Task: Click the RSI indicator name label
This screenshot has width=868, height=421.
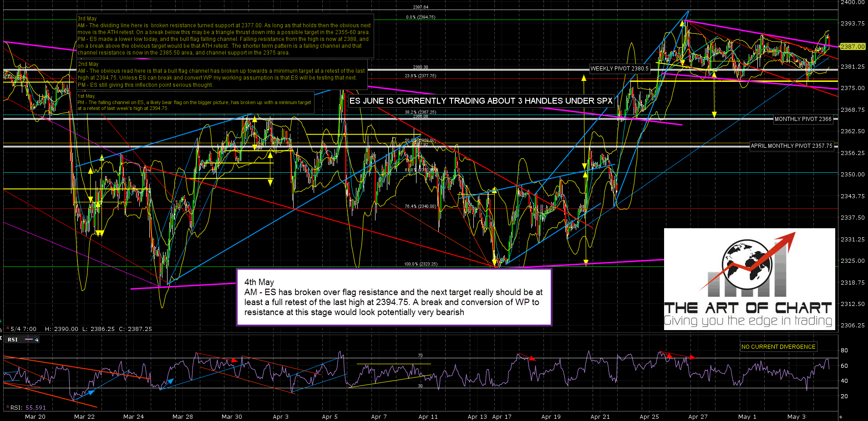Action: coord(13,340)
